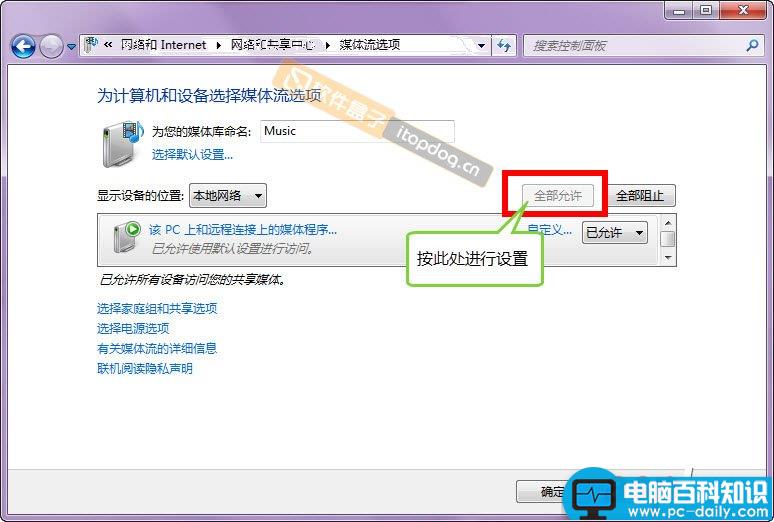The image size is (774, 522).
Task: Expand the address bar history dropdown
Action: tap(481, 46)
